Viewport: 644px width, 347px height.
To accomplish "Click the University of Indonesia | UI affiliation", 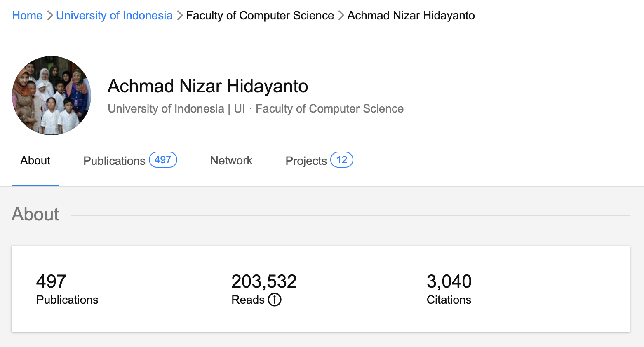I will click(x=176, y=109).
